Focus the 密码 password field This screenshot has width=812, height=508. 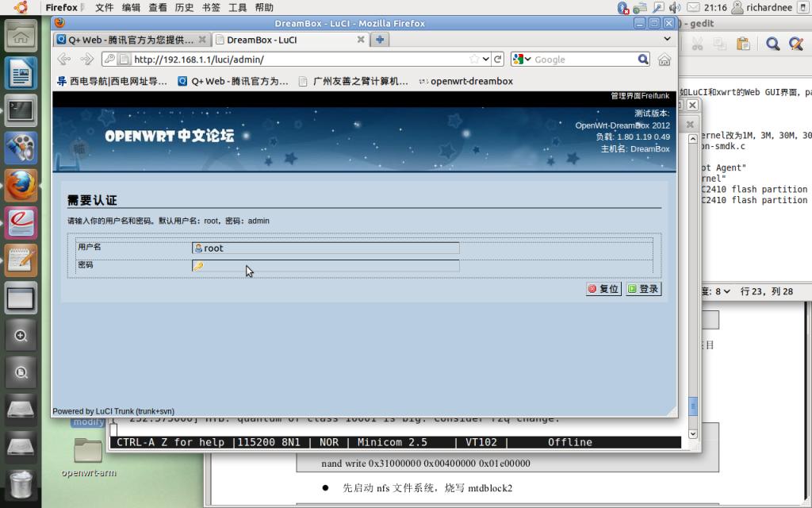click(x=326, y=266)
